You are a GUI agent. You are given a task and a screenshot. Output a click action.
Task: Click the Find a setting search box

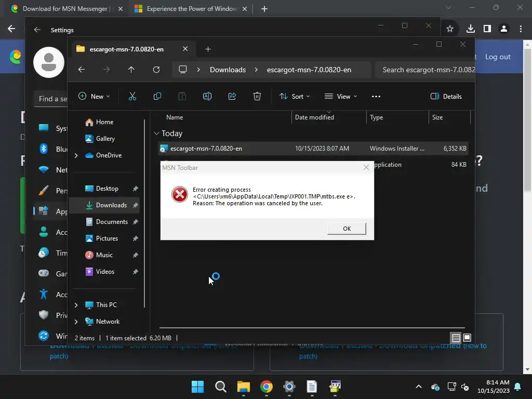(x=51, y=99)
